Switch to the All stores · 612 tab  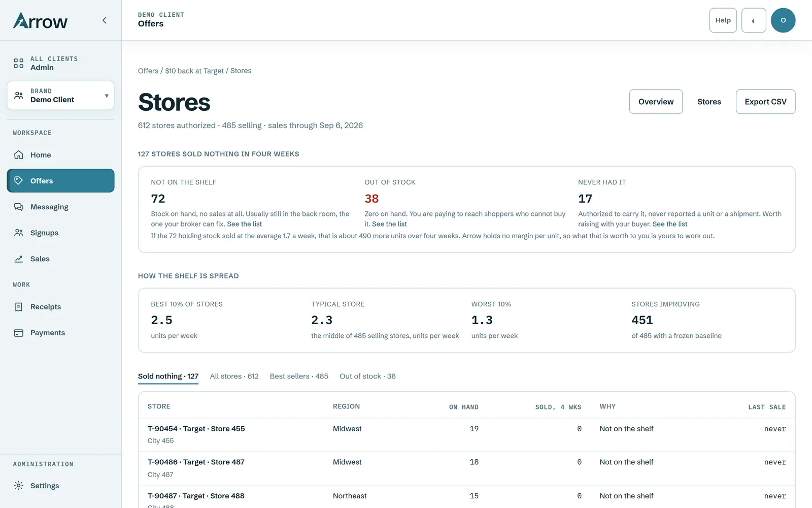coord(234,376)
